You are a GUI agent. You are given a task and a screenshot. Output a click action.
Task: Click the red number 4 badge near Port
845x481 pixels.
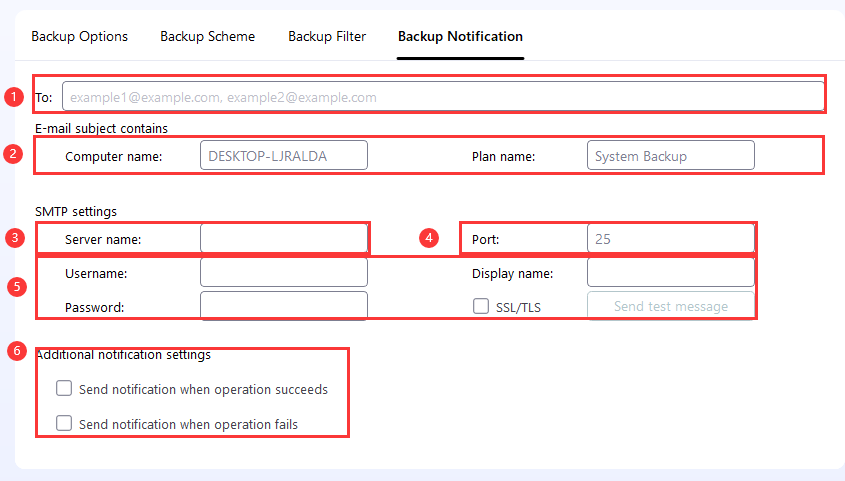click(x=429, y=238)
